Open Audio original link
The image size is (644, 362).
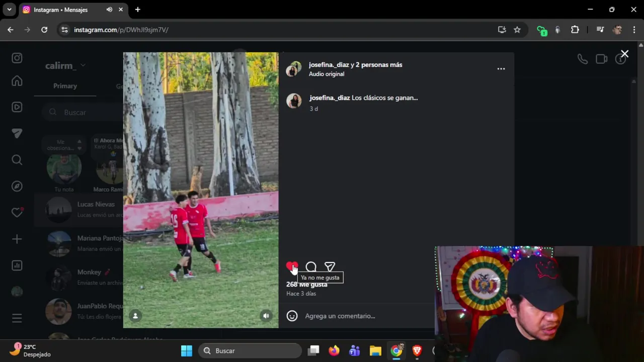(x=327, y=74)
